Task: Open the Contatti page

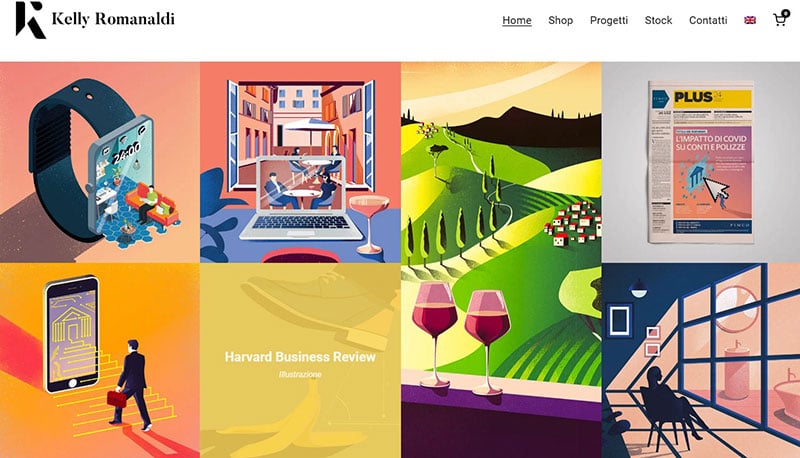Action: click(708, 20)
